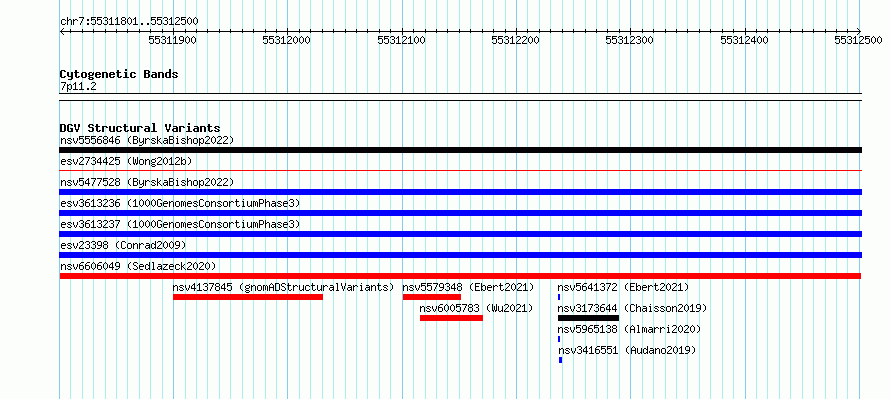Click the nsv5556846 (ByrskaBishop2022) variant label
The width and height of the screenshot is (890, 399).
tap(147, 140)
